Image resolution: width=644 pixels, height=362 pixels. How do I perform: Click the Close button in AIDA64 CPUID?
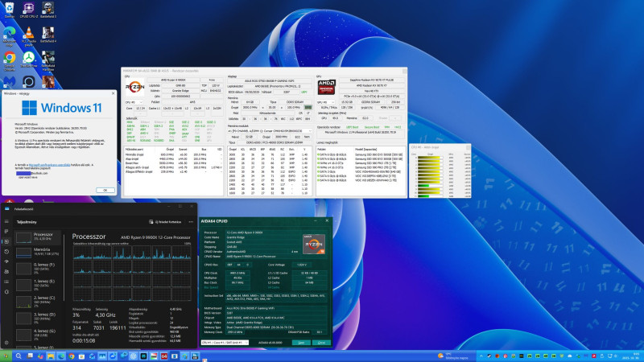pos(320,341)
